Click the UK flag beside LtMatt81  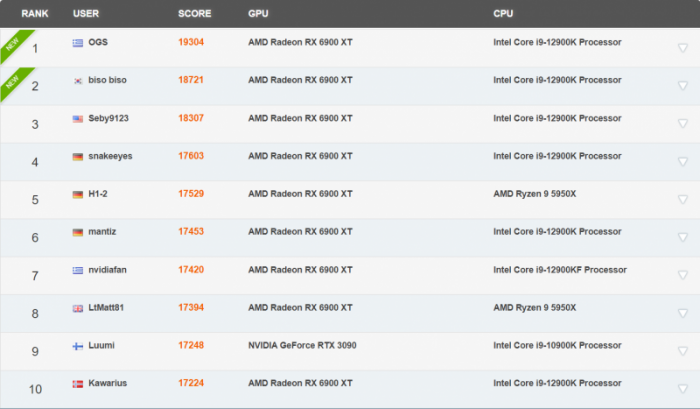click(78, 308)
